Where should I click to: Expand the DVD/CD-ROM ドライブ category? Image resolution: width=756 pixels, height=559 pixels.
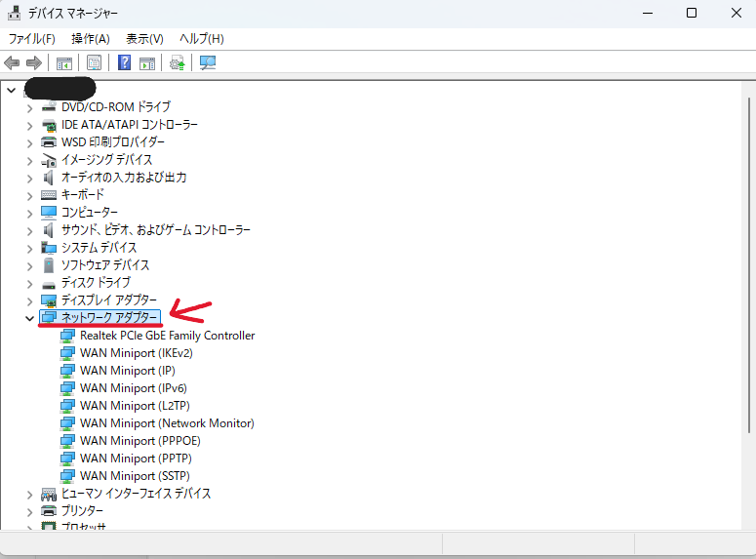29,107
